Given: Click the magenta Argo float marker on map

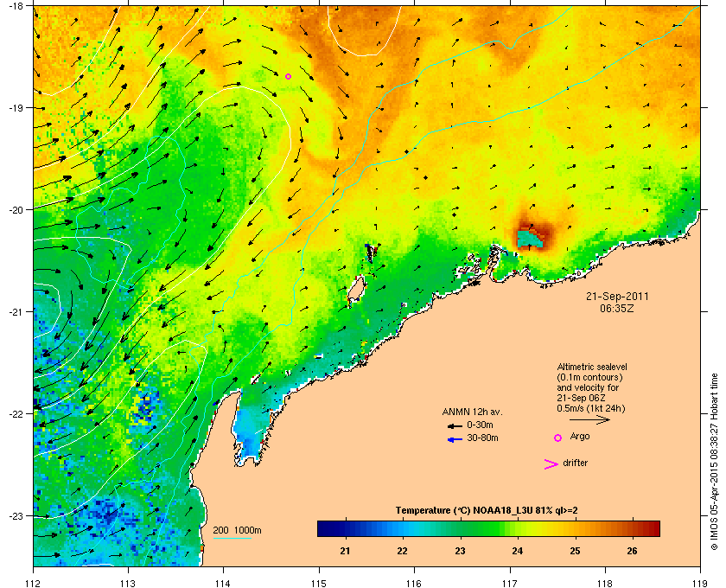Looking at the screenshot, I should [x=288, y=76].
